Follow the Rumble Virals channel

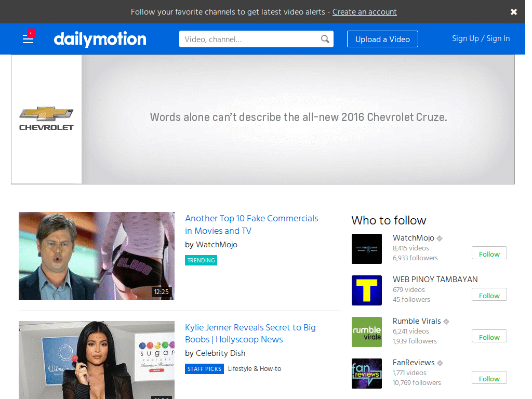(489, 336)
